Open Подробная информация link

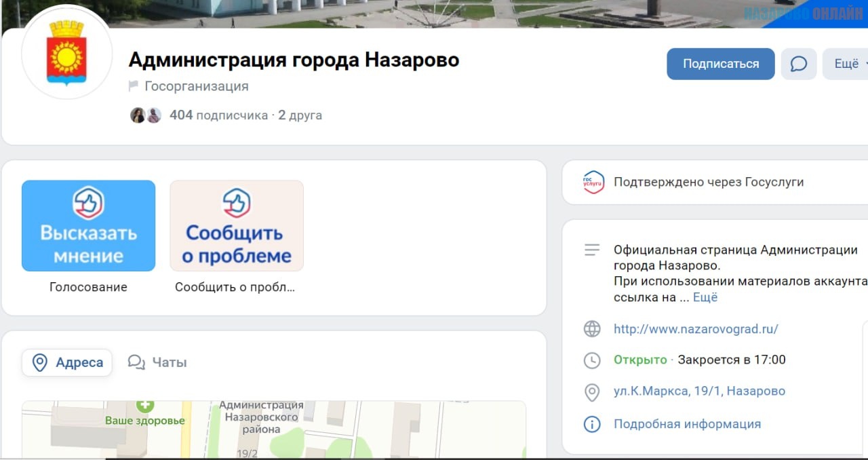coord(687,424)
